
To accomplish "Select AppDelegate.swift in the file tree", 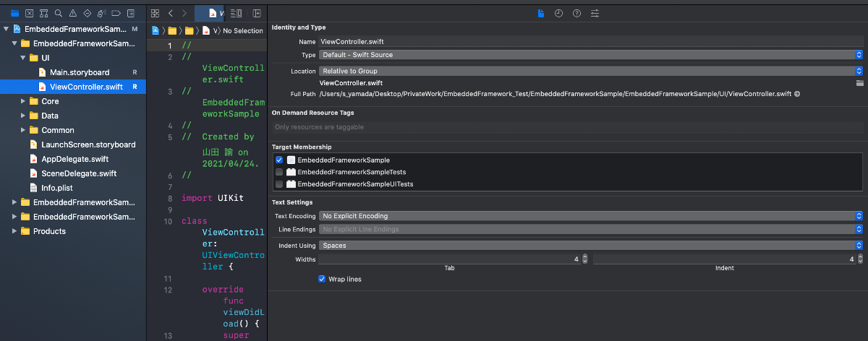I will (75, 159).
